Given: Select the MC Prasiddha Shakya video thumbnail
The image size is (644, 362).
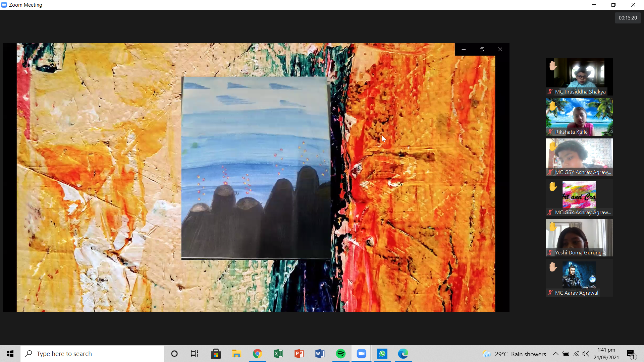Looking at the screenshot, I should (579, 76).
